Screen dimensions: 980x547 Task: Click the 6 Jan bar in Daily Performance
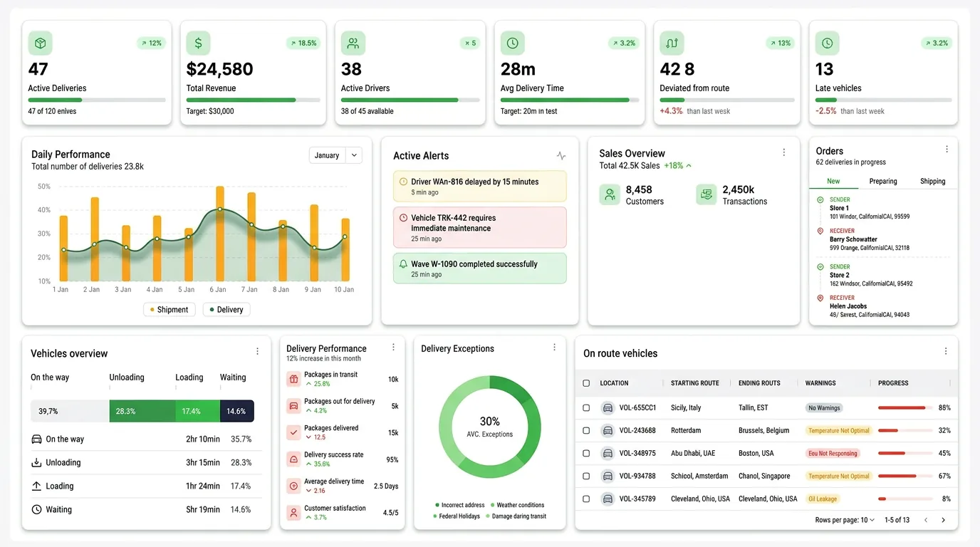(220, 234)
